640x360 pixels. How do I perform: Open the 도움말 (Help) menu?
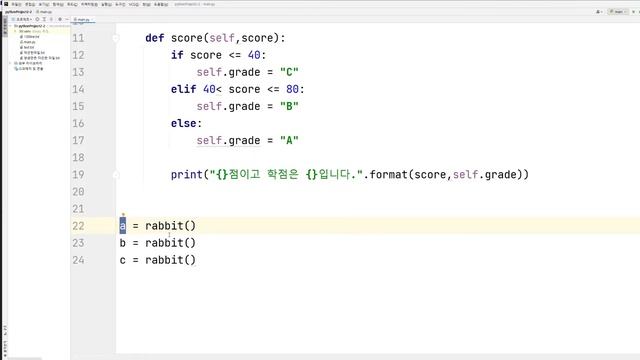161,4
